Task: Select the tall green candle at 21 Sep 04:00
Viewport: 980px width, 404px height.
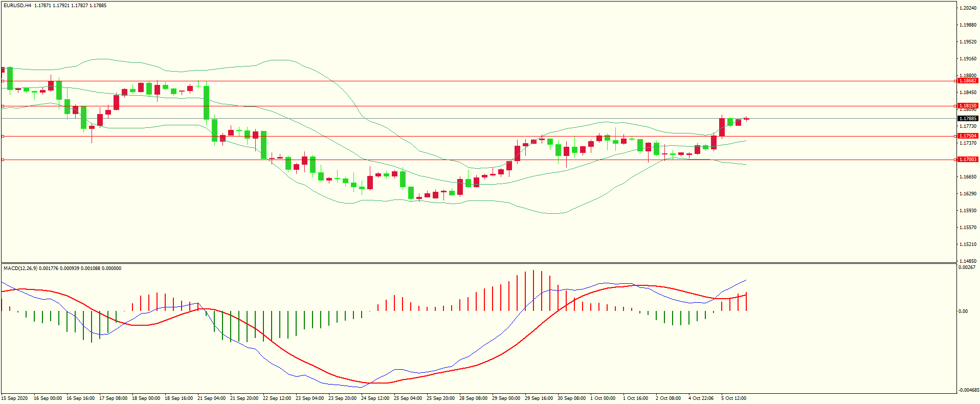Action: coord(207,102)
